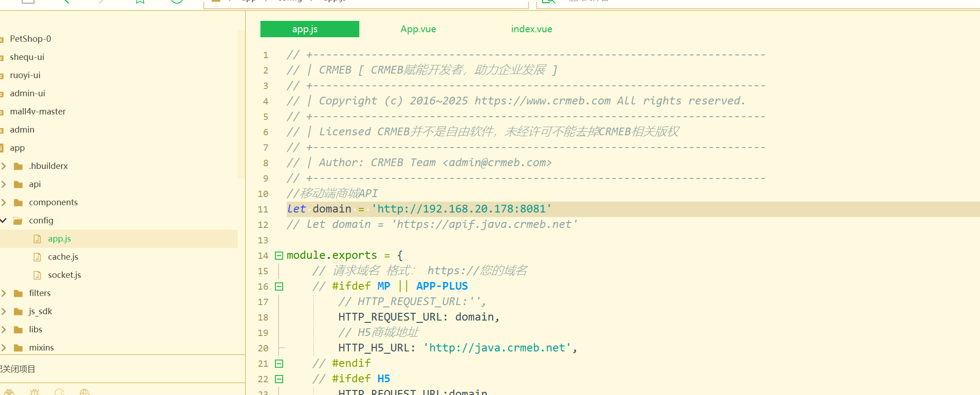
Task: Select the admin project
Action: click(22, 130)
